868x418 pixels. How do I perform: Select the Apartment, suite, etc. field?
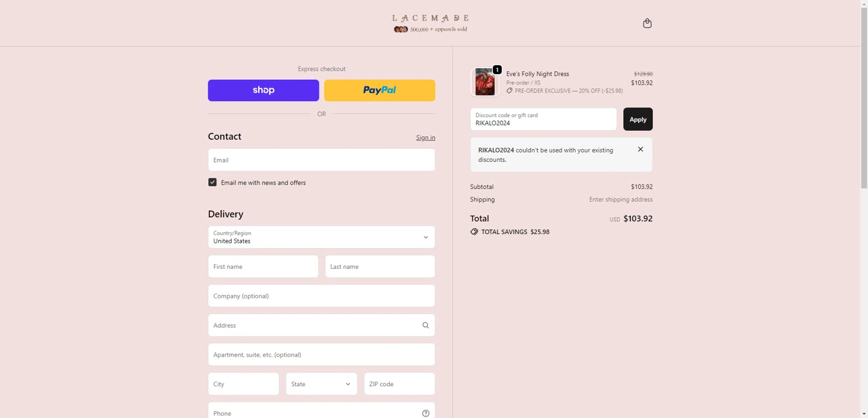click(321, 354)
